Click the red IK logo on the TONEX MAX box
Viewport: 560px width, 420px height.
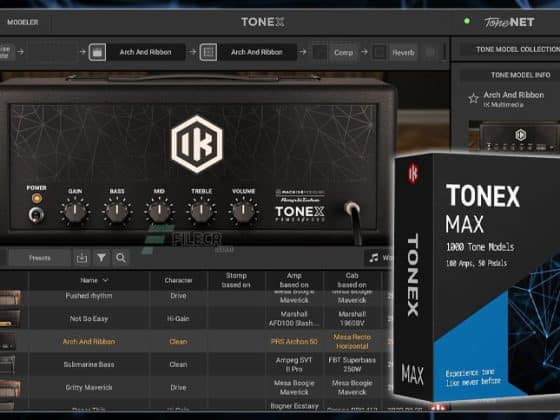(413, 174)
